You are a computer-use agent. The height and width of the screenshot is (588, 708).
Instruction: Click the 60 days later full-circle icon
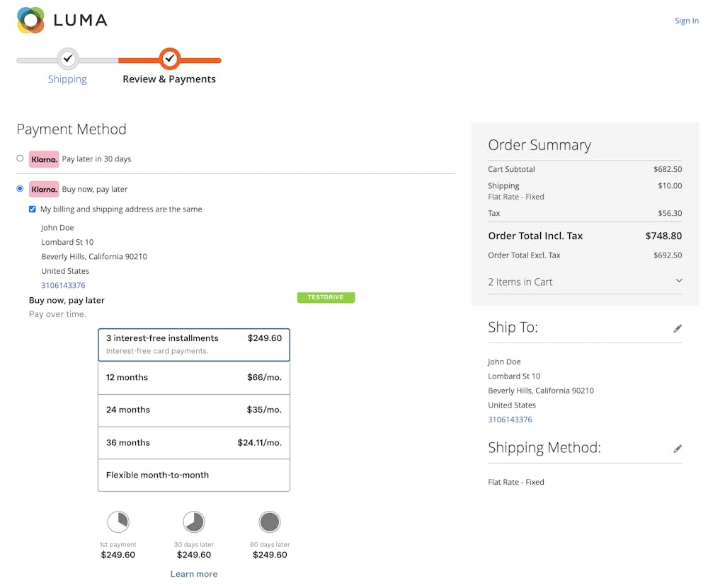[x=270, y=522]
